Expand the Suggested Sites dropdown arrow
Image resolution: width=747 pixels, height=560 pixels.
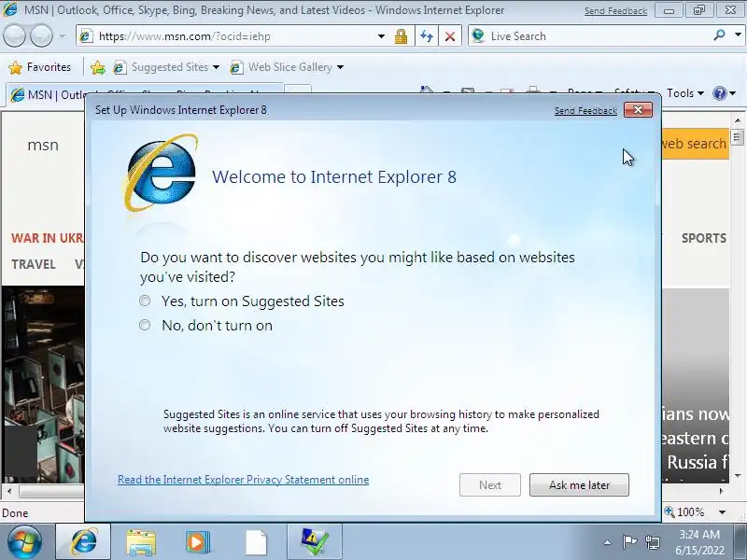tap(216, 67)
